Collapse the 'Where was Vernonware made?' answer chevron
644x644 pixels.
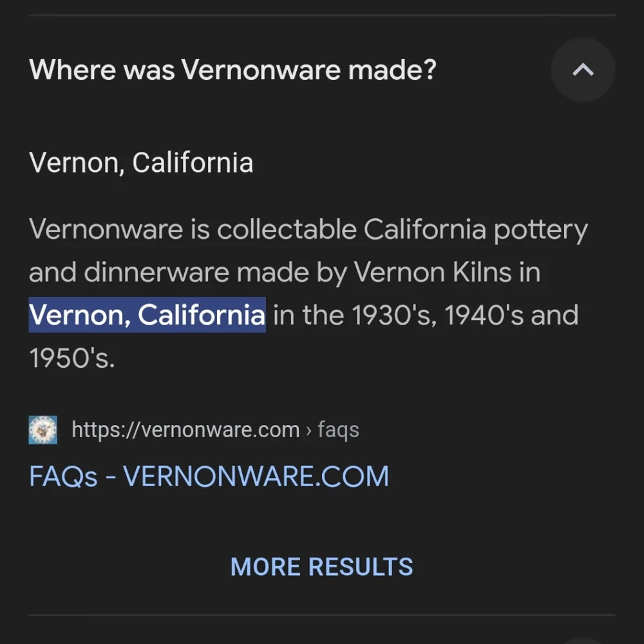(583, 70)
